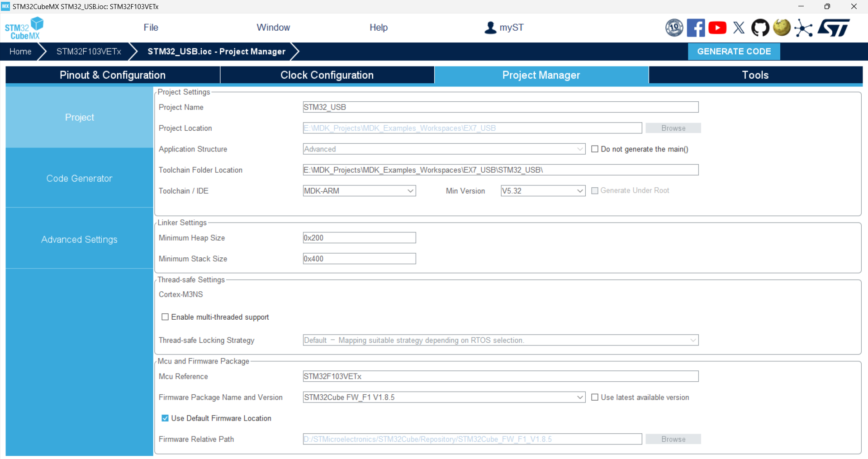This screenshot has width=868, height=459.
Task: Click the Project Name input field
Action: (x=501, y=107)
